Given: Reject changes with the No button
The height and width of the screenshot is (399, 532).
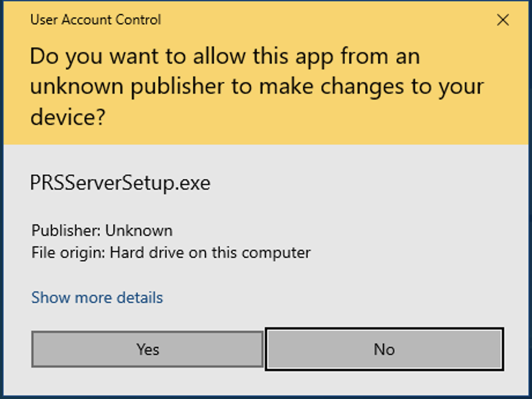Looking at the screenshot, I should pos(385,349).
